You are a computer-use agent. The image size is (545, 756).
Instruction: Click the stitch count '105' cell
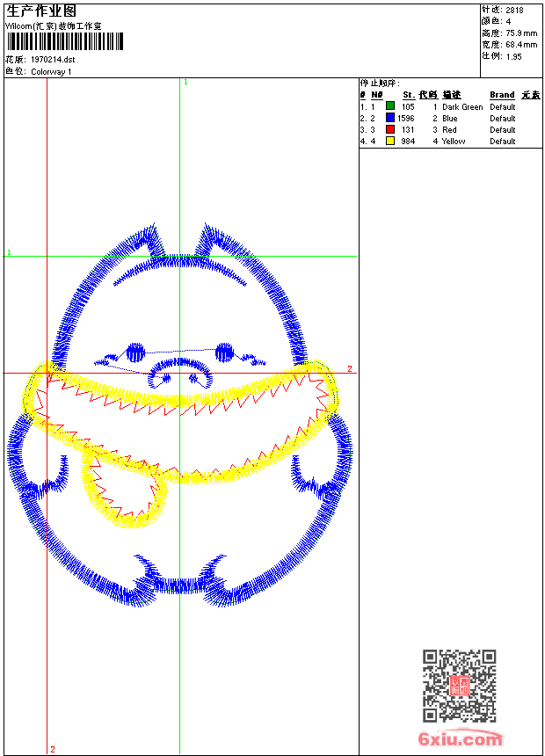[x=408, y=107]
